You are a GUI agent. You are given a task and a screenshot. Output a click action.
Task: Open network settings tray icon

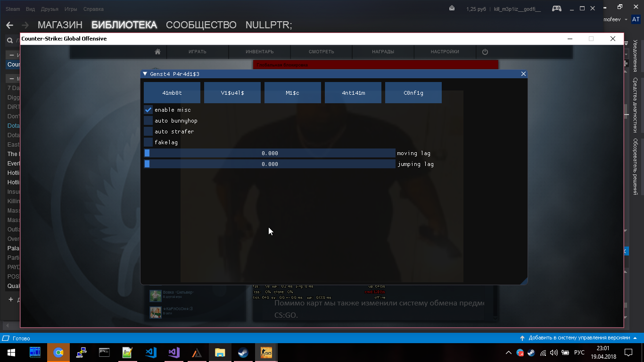coord(543,353)
